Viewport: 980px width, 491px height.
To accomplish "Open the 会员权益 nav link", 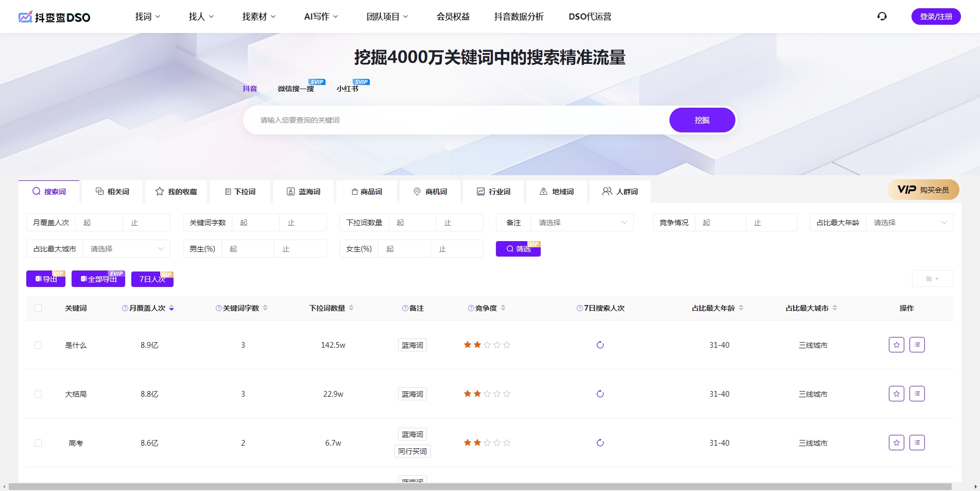I will [x=453, y=16].
